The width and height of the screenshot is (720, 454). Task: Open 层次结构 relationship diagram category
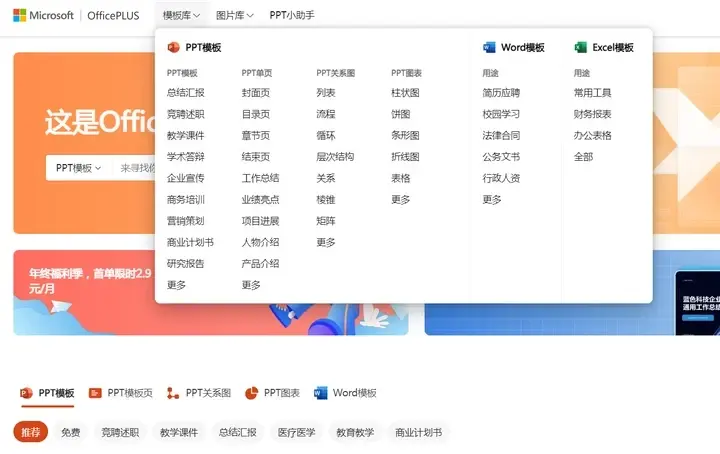[x=335, y=157]
